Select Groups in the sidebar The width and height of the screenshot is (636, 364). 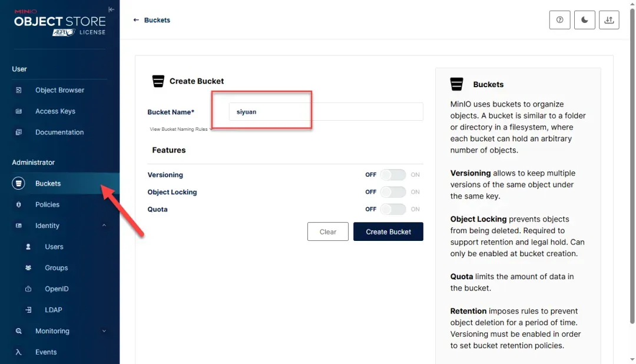tap(56, 268)
